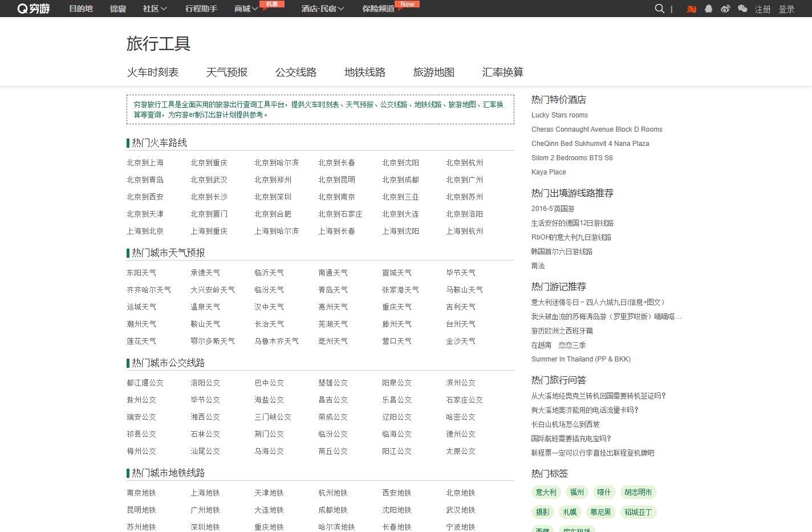Select the 喀什 tag
Image resolution: width=812 pixels, height=532 pixels.
click(604, 492)
